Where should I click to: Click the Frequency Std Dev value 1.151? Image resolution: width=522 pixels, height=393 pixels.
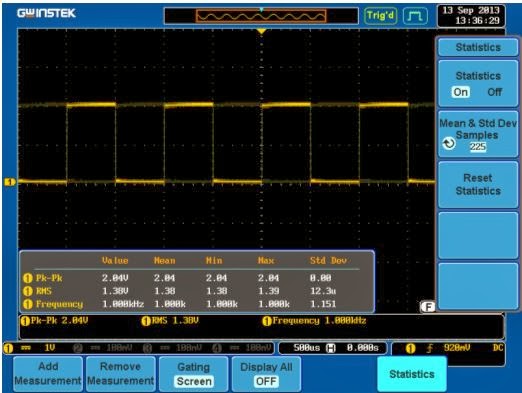[323, 304]
